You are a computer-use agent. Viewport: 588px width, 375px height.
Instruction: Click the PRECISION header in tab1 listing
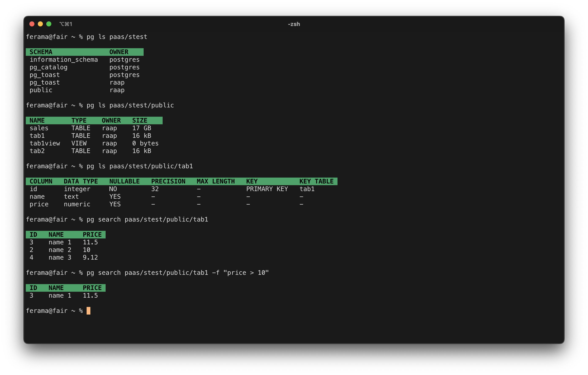pyautogui.click(x=168, y=181)
